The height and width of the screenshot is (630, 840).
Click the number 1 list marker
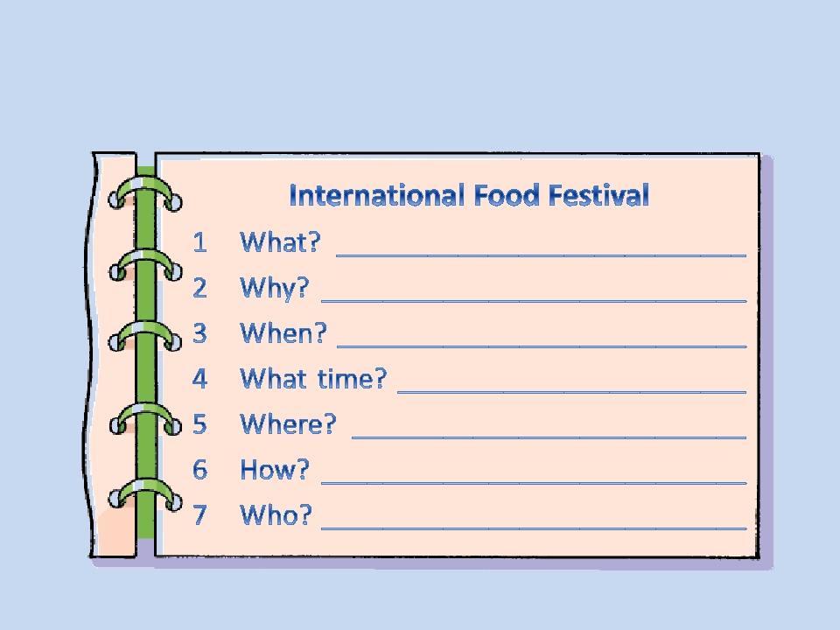coord(199,242)
